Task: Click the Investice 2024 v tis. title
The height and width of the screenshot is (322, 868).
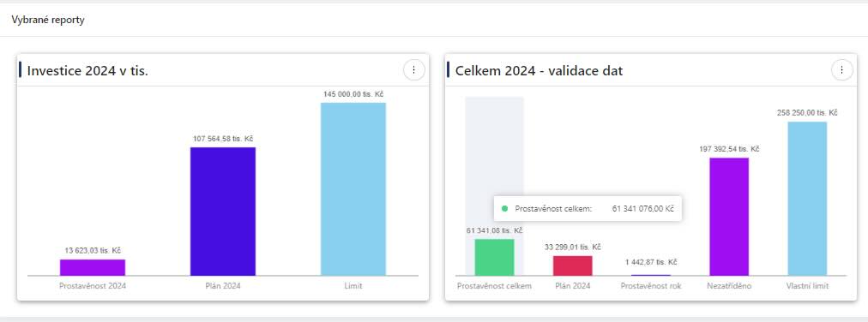Action: click(x=87, y=71)
